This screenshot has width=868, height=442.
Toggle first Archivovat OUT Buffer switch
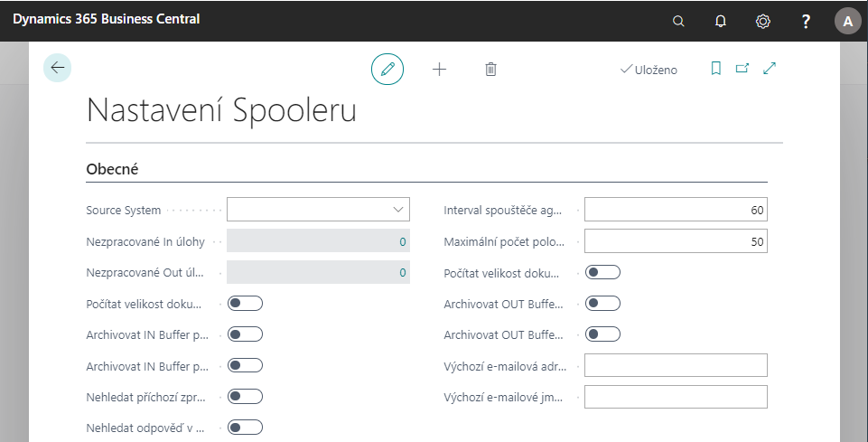tap(603, 303)
